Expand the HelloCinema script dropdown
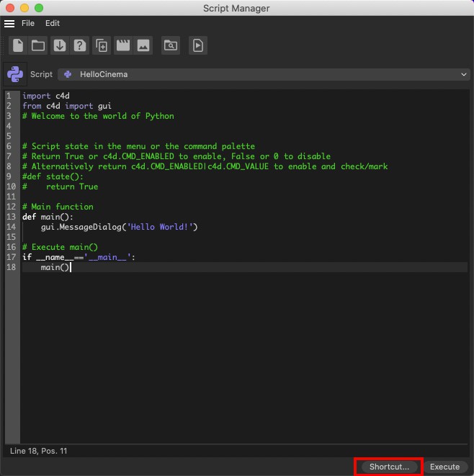The height and width of the screenshot is (476, 474). [264, 74]
